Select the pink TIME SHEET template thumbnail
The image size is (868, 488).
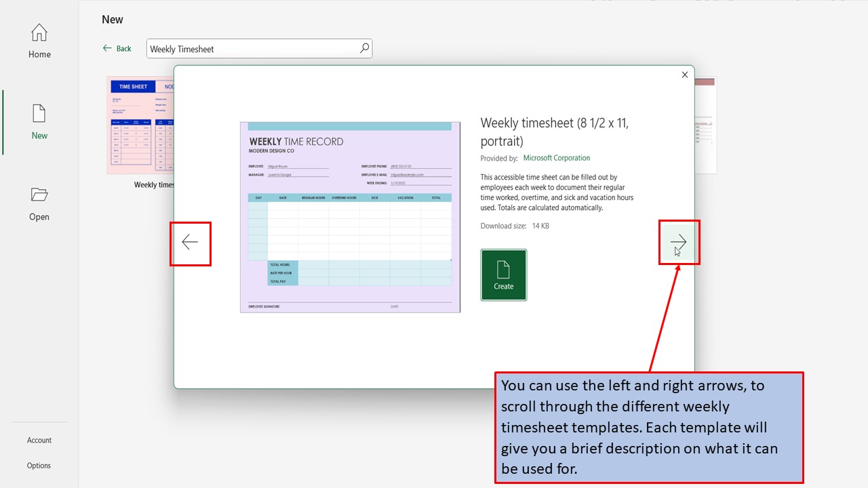click(140, 124)
